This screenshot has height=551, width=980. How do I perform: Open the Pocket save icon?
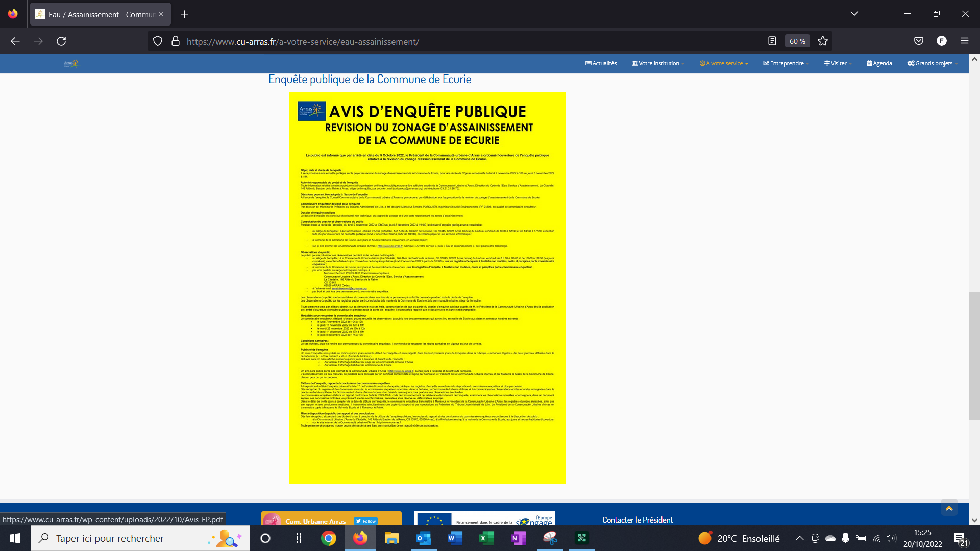coord(919,41)
